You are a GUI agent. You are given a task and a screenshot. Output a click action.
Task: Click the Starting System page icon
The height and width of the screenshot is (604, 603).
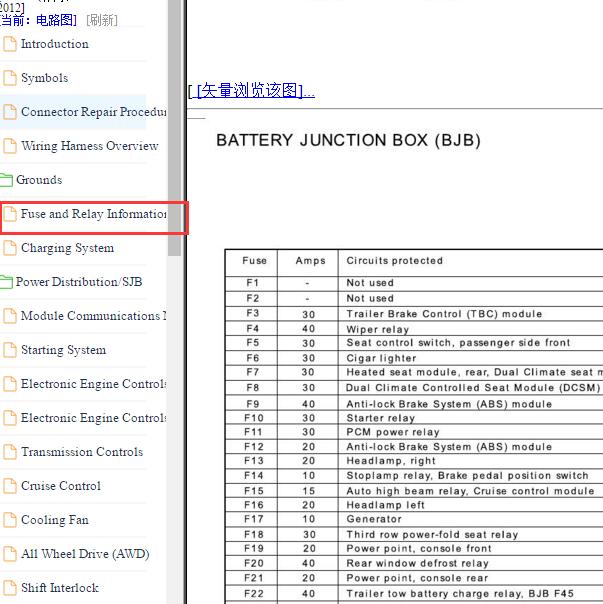(10, 350)
